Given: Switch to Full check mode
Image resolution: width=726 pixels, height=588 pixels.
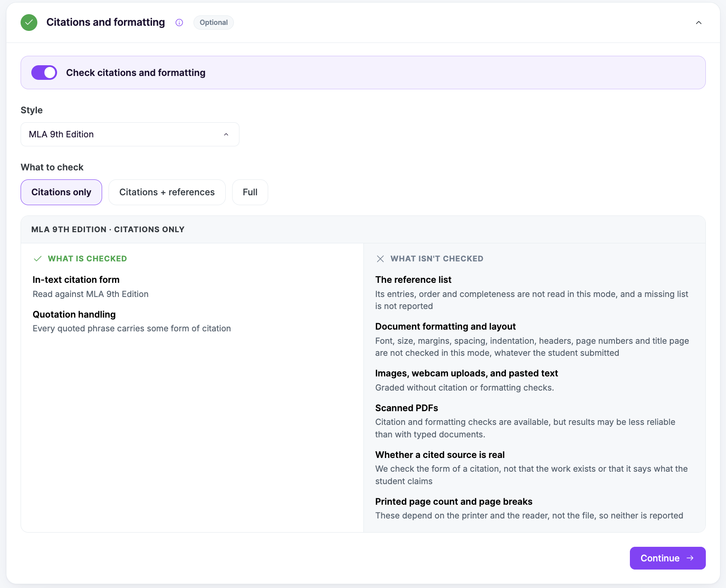Looking at the screenshot, I should (x=250, y=192).
